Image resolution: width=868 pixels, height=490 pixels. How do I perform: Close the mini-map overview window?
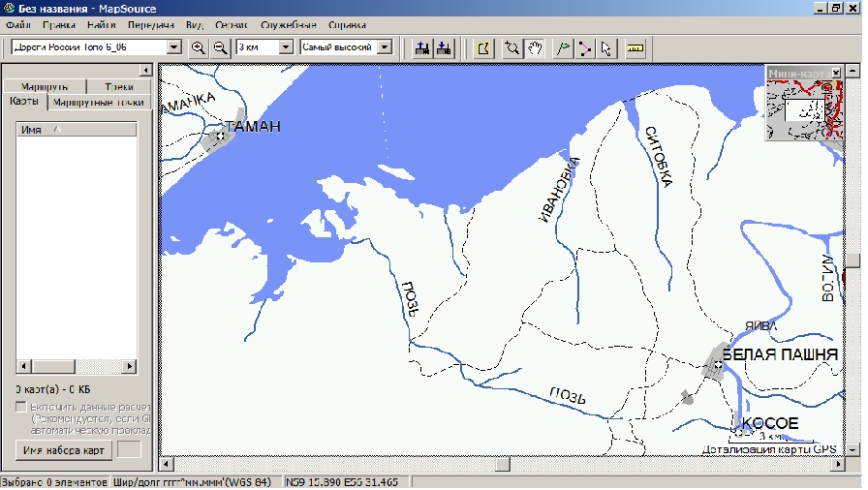pyautogui.click(x=837, y=73)
